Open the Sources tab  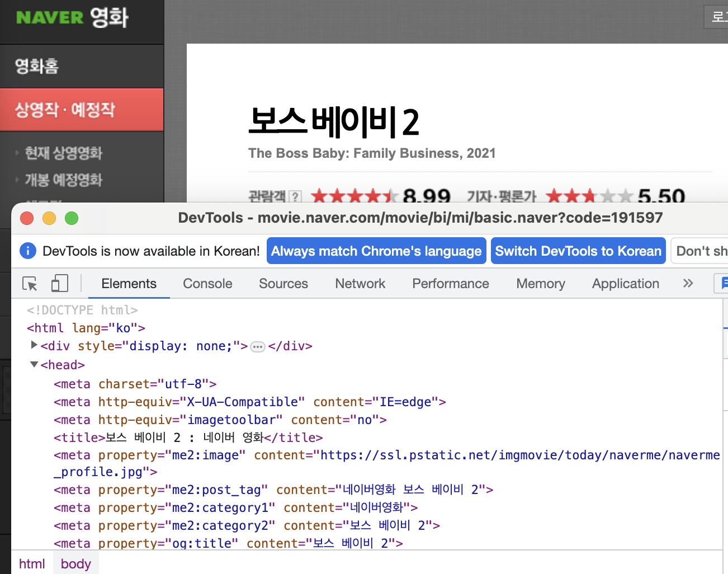tap(283, 284)
